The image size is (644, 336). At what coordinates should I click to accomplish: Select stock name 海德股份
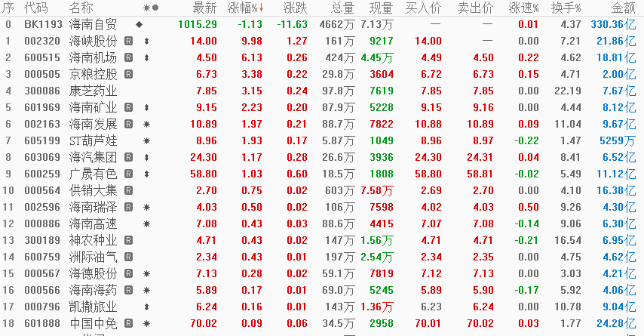coord(93,273)
